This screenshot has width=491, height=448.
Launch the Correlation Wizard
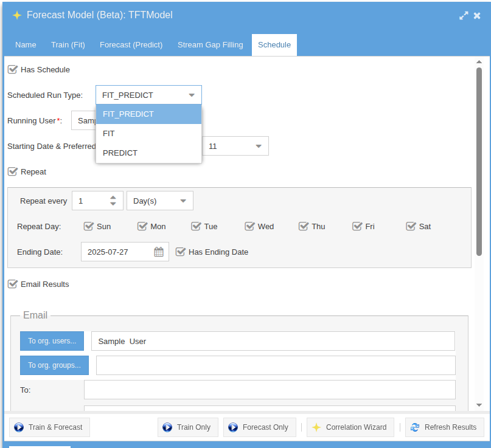click(x=350, y=427)
